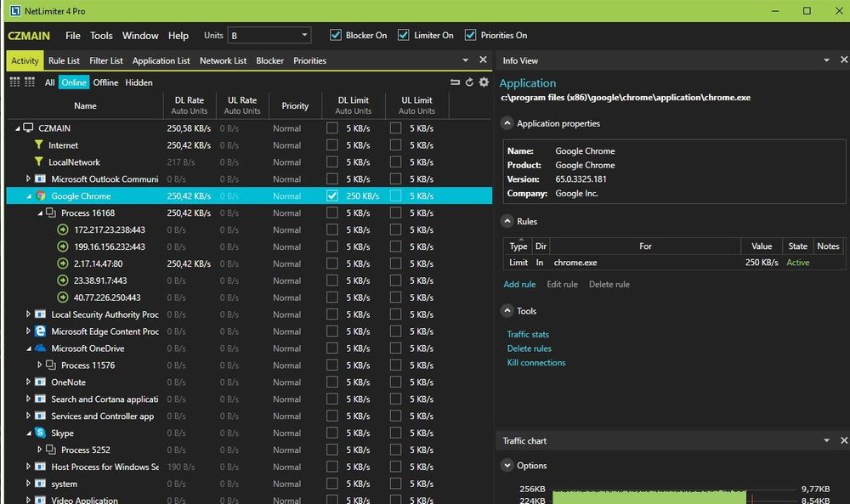
Task: Open the File menu
Action: (72, 35)
